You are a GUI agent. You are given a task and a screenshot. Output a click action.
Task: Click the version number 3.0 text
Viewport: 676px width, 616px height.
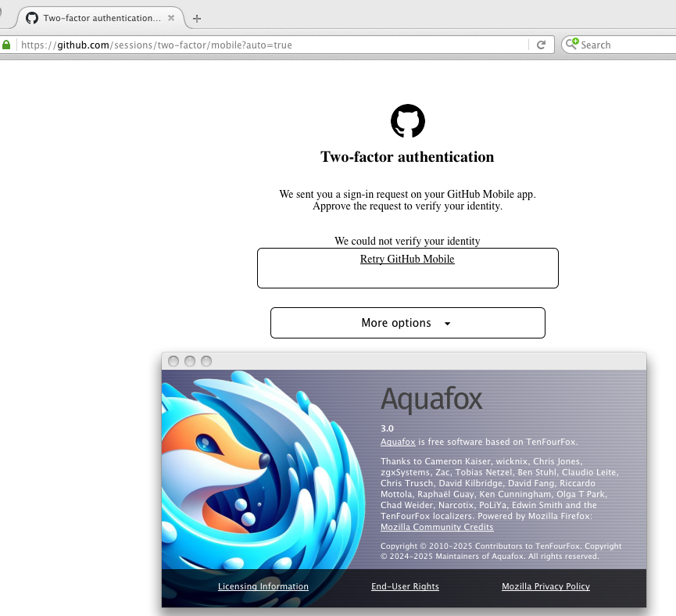(x=387, y=428)
